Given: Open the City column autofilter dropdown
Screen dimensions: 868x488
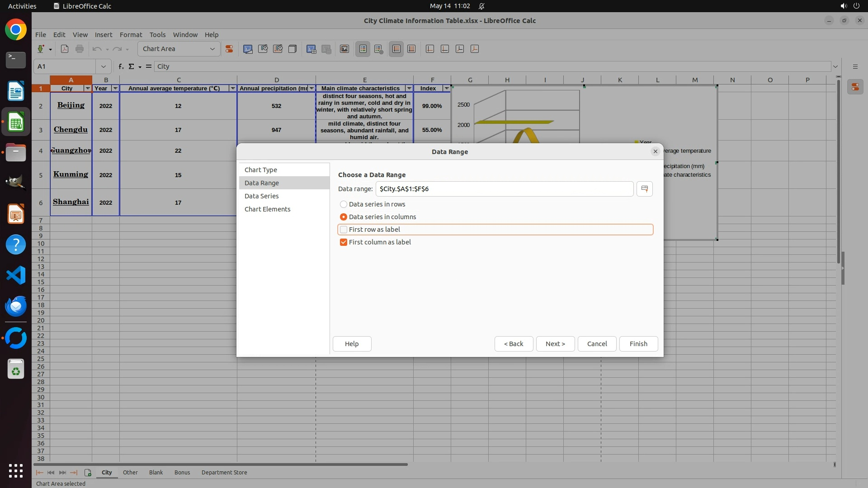Looking at the screenshot, I should [88, 89].
